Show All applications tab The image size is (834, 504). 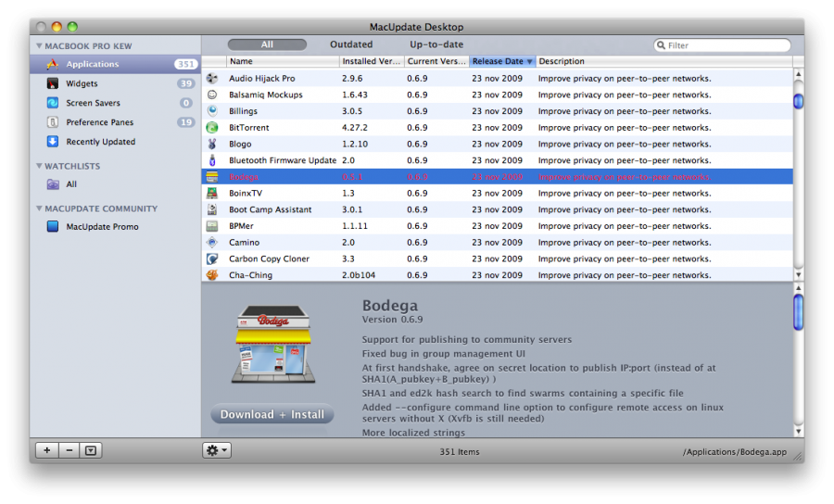[x=267, y=44]
